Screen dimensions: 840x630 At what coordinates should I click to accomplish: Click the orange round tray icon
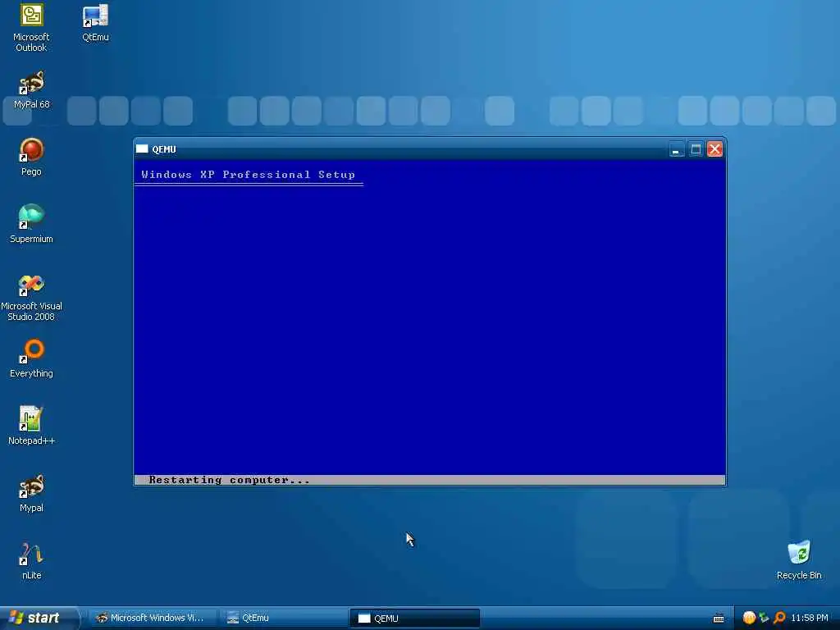(x=749, y=619)
